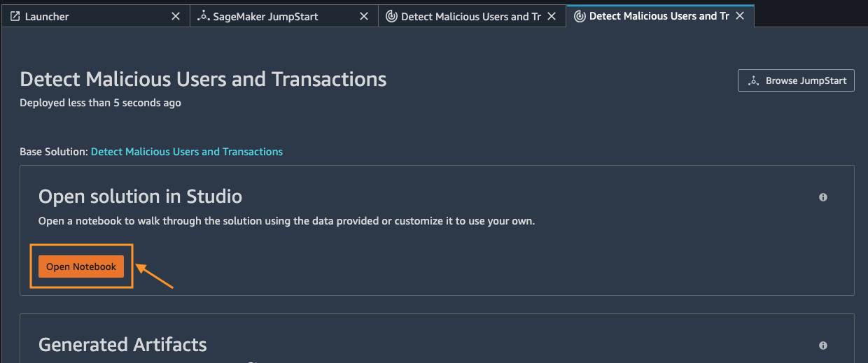The image size is (868, 363).
Task: Close the SageMaker JumpStart tab
Action: tap(364, 16)
